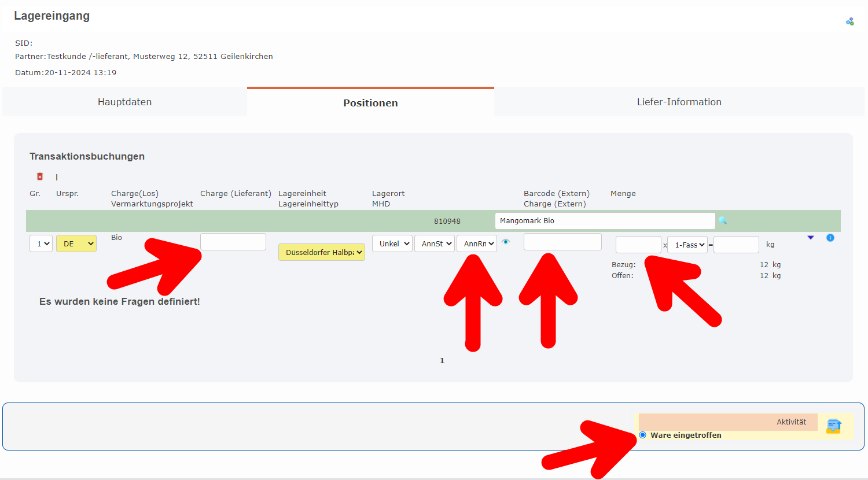Screen dimensions: 868x480
Task: Click the blue info icon in position row
Action: click(830, 238)
